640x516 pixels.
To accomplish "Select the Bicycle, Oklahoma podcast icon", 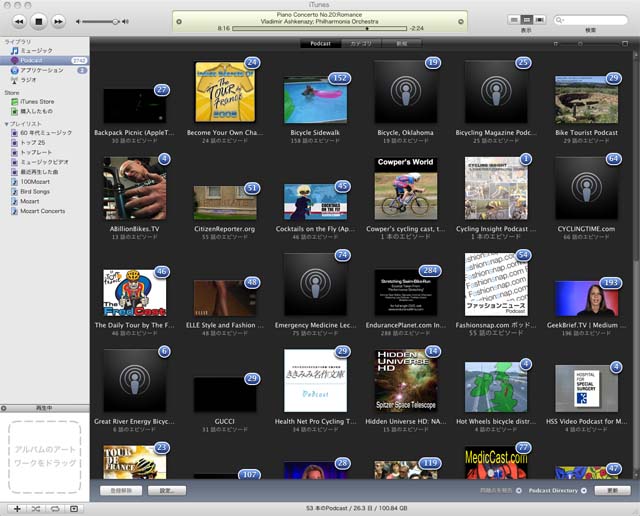I will (405, 91).
